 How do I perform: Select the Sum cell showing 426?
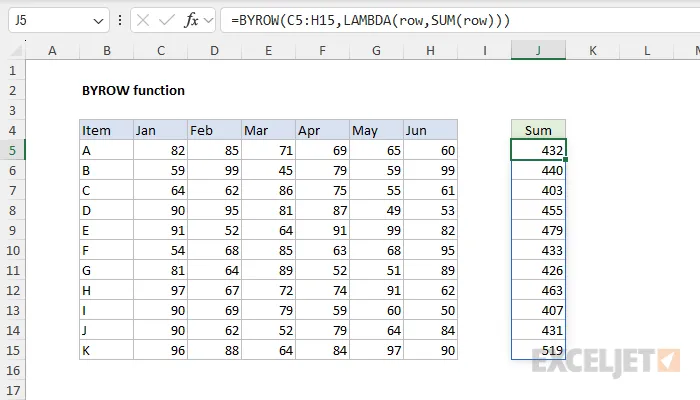(x=538, y=271)
